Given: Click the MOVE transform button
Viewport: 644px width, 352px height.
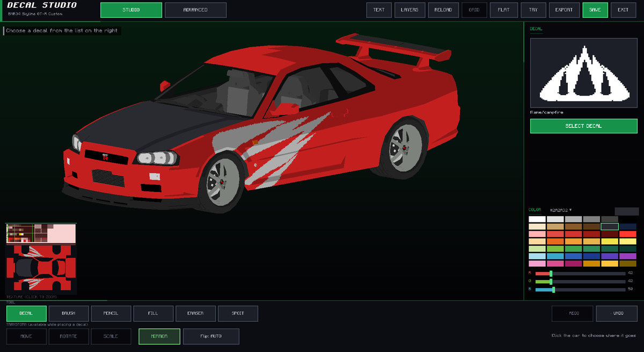Looking at the screenshot, I should 26,336.
